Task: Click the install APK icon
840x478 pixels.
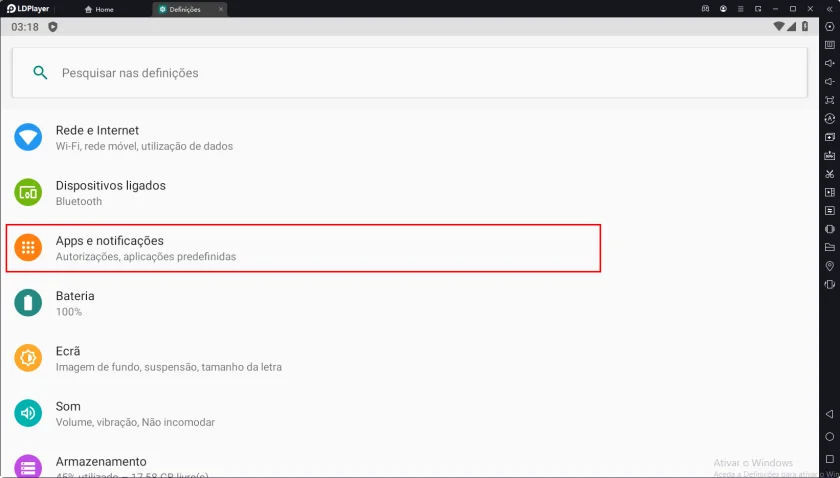Action: [830, 155]
